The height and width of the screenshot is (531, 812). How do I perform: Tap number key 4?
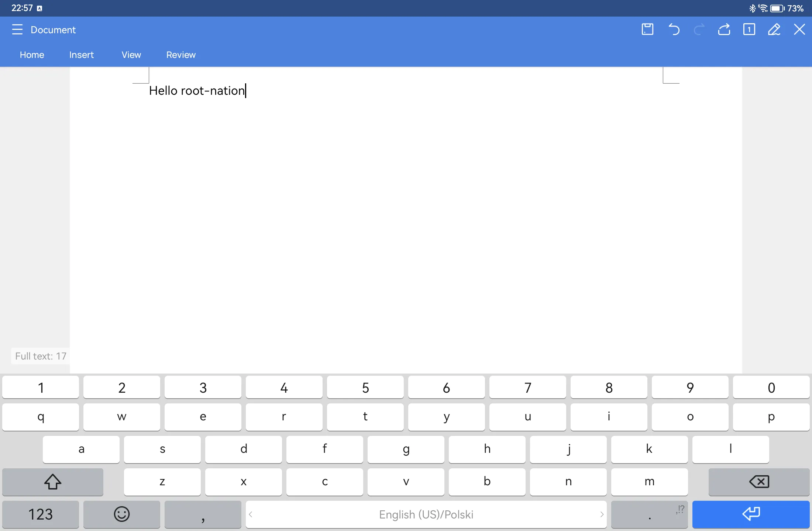284,387
